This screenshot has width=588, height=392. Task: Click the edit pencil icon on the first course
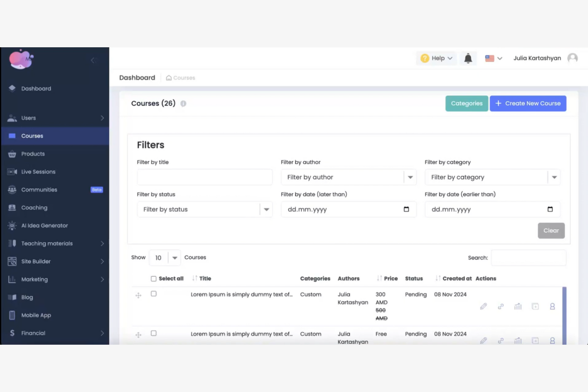click(x=484, y=306)
